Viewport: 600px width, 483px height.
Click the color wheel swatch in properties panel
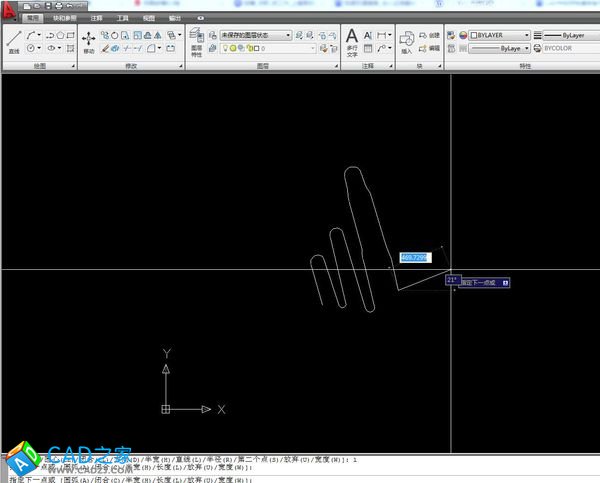point(463,34)
